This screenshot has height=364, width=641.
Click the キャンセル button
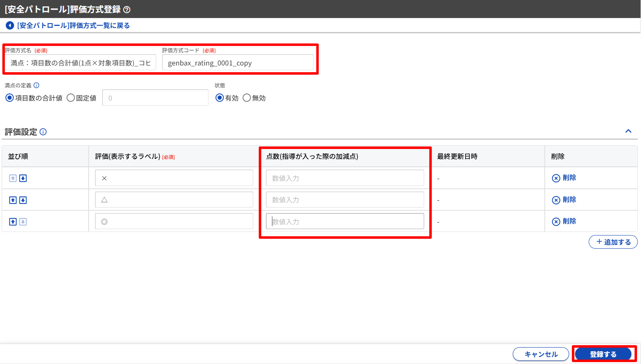pyautogui.click(x=541, y=354)
